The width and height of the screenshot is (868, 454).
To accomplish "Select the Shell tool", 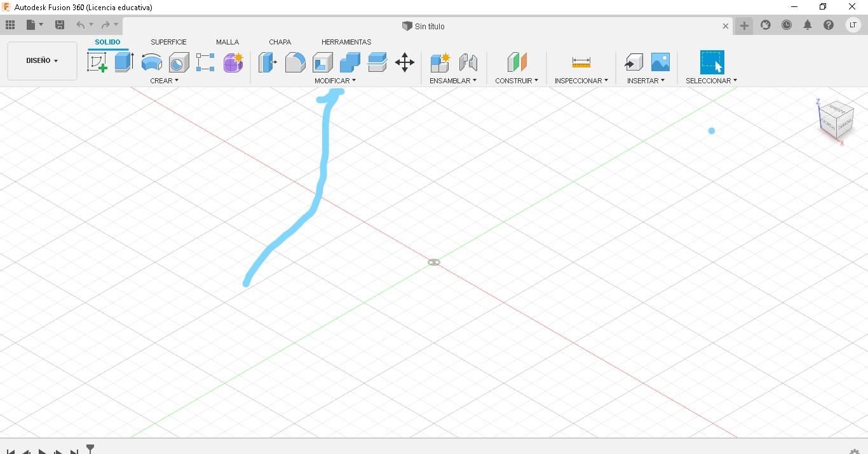I will pyautogui.click(x=322, y=62).
